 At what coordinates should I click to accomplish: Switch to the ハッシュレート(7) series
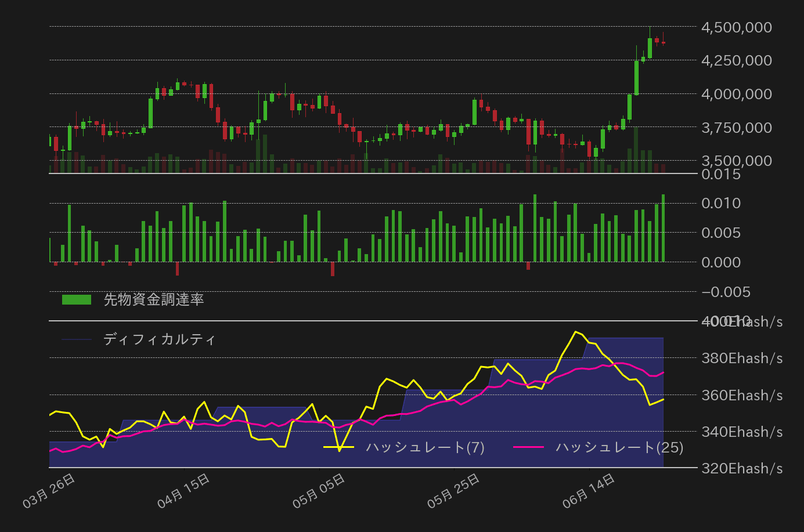point(427,448)
